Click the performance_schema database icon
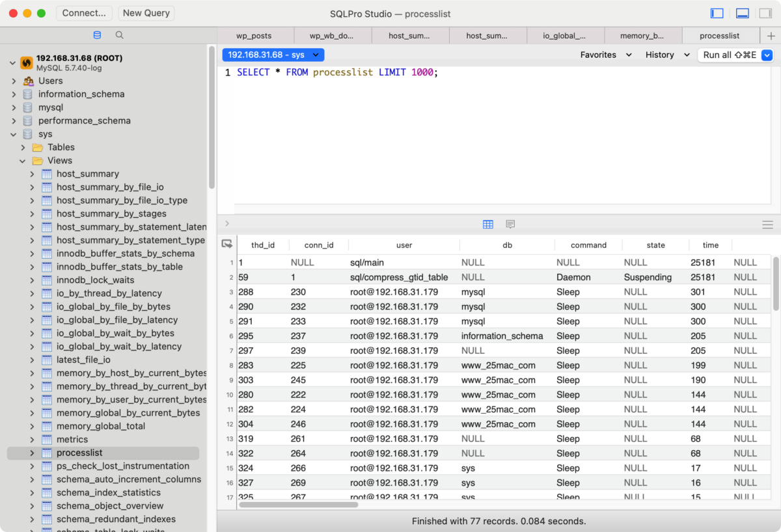781x532 pixels. pyautogui.click(x=27, y=121)
